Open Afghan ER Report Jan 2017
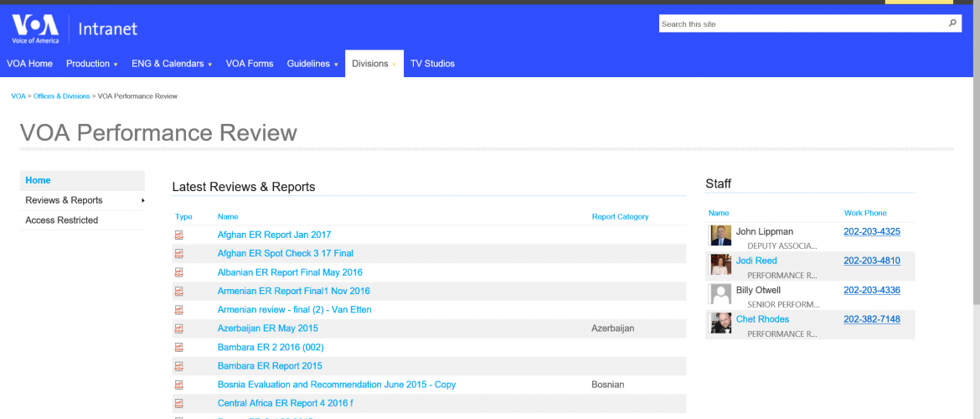The height and width of the screenshot is (419, 980). click(275, 235)
